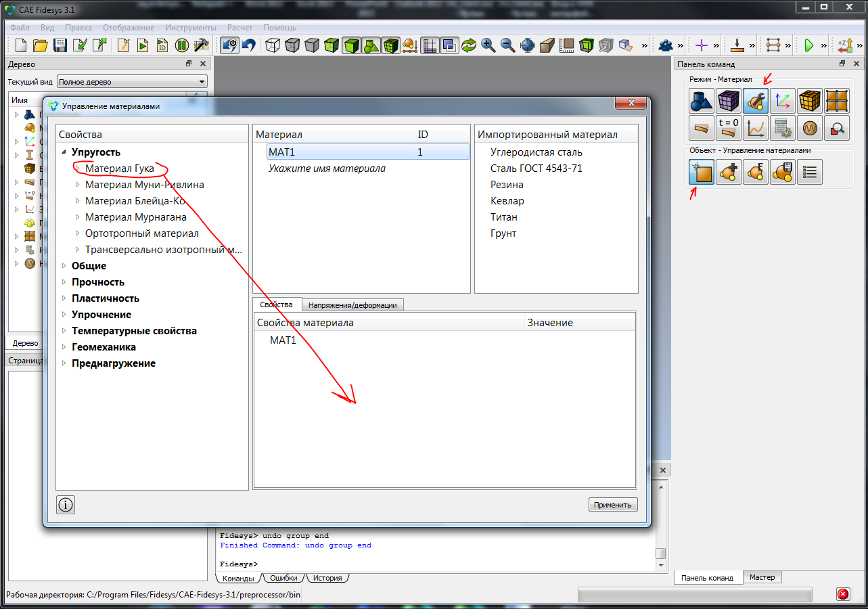This screenshot has width=868, height=609.
Task: Select the orange Blocks cube mode icon
Action: pyautogui.click(x=810, y=101)
